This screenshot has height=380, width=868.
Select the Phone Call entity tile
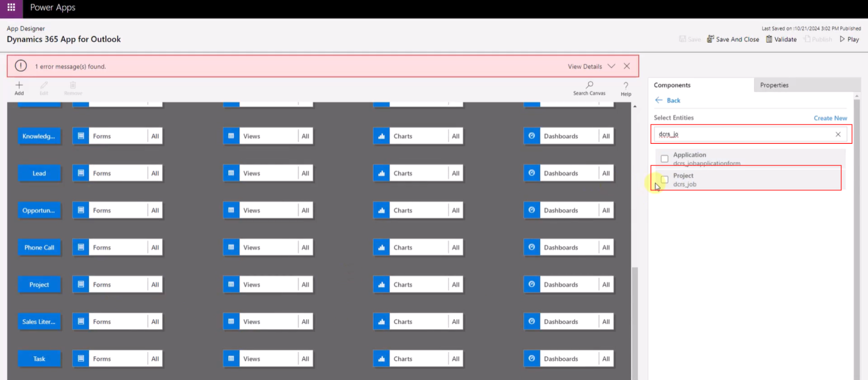(x=39, y=247)
